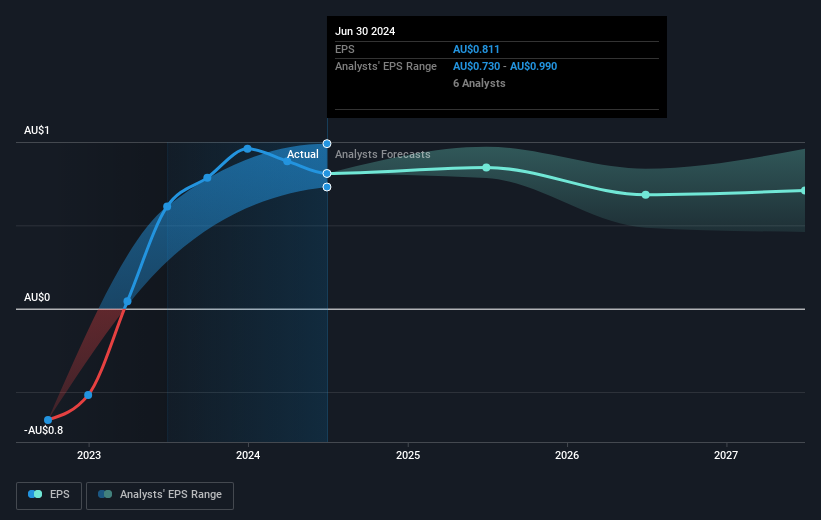Image resolution: width=821 pixels, height=520 pixels.
Task: Click the 6 Analysts text in tooltip
Action: click(x=479, y=83)
